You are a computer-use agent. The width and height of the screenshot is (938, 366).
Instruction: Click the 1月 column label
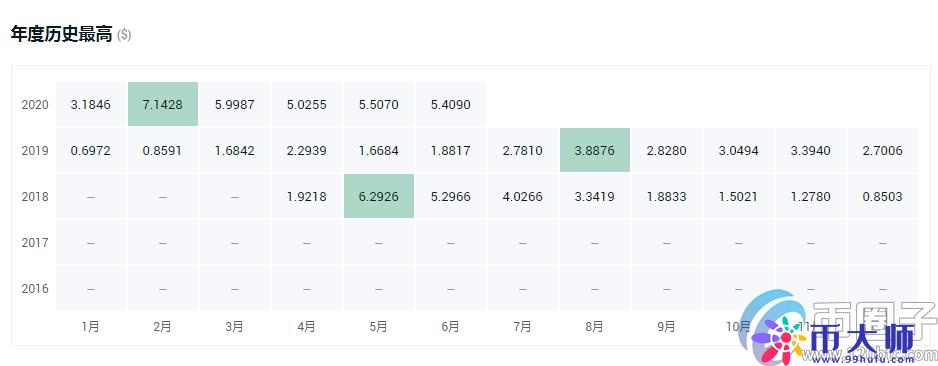coord(90,327)
